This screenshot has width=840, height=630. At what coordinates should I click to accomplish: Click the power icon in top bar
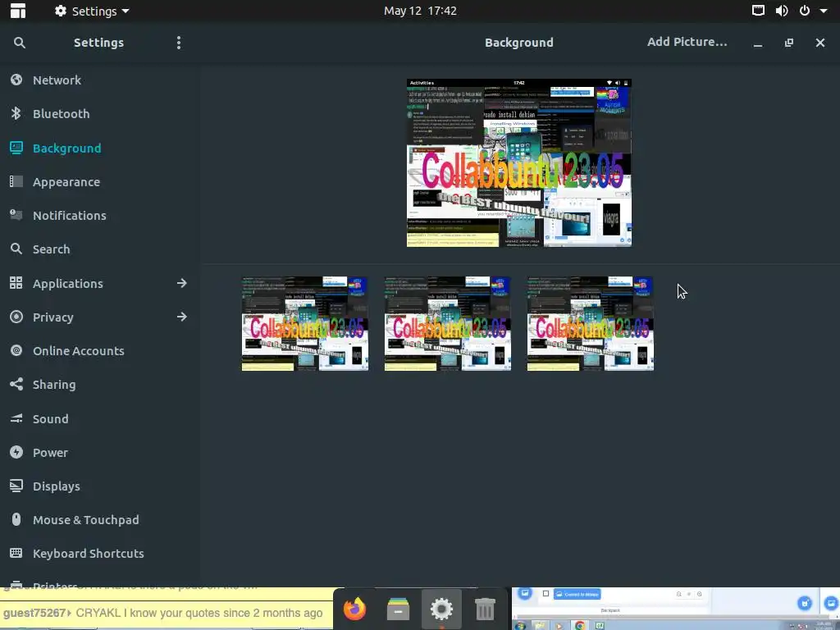[x=805, y=11]
